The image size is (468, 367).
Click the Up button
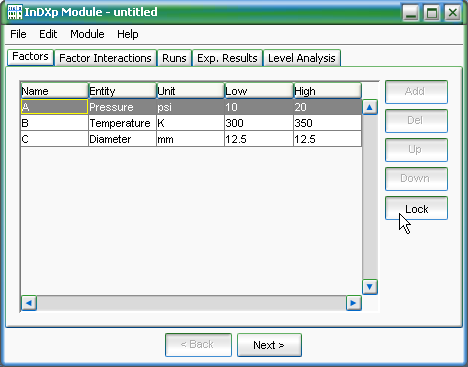tap(416, 150)
